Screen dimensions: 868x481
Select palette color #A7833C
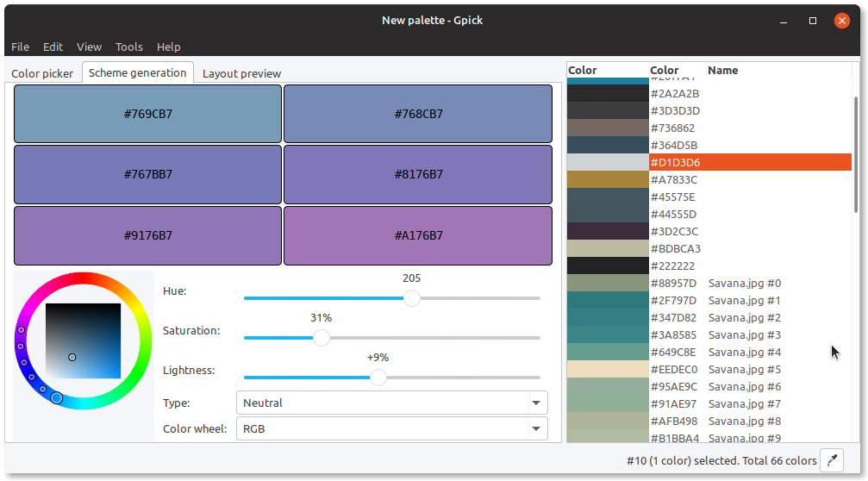709,179
